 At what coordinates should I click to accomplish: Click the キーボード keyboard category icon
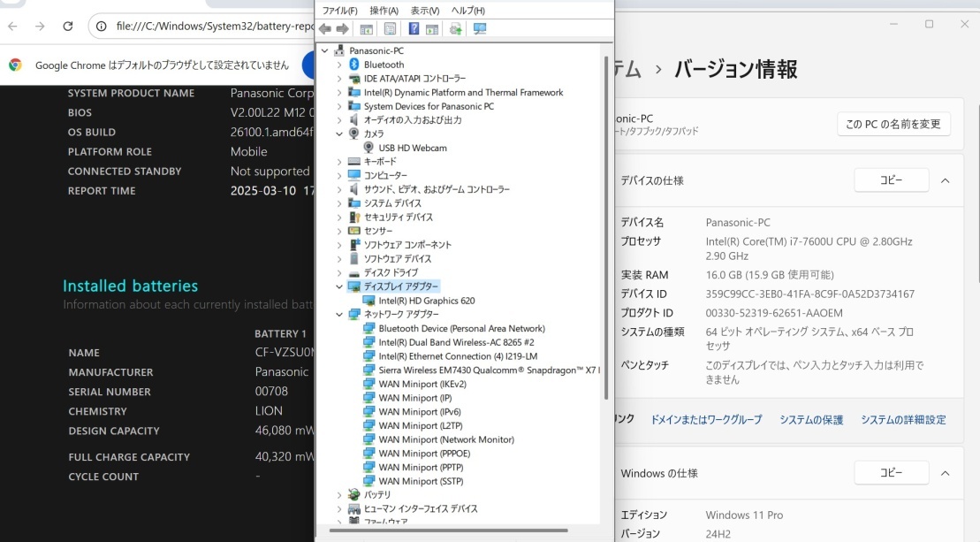tap(353, 161)
